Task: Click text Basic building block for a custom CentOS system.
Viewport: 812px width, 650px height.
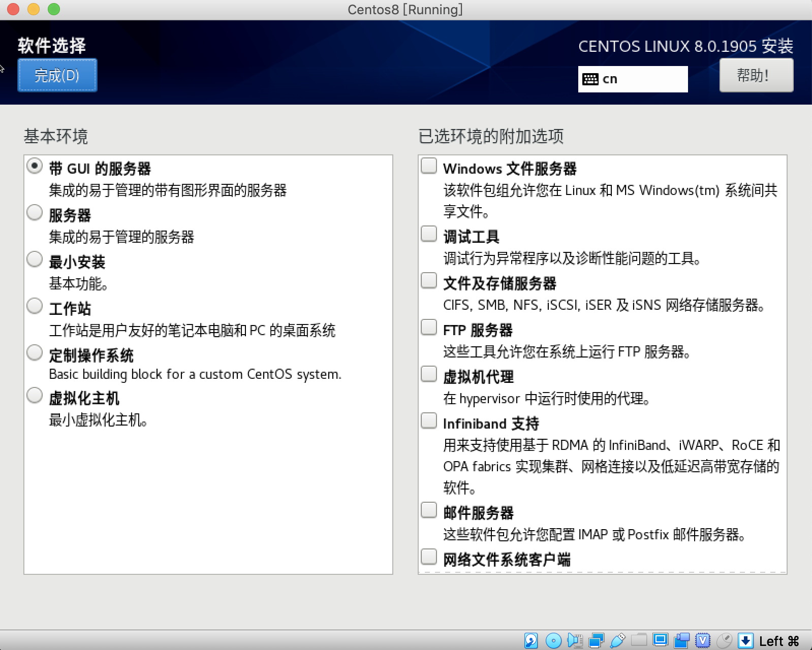Action: pos(195,374)
